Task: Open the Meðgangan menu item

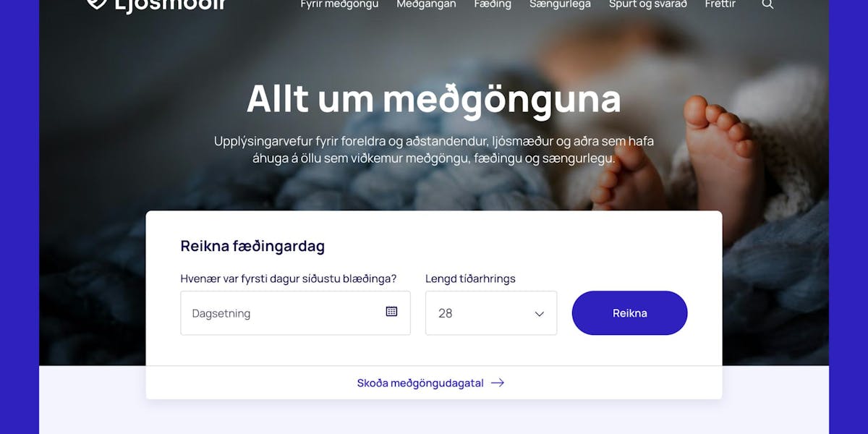Action: tap(426, 4)
